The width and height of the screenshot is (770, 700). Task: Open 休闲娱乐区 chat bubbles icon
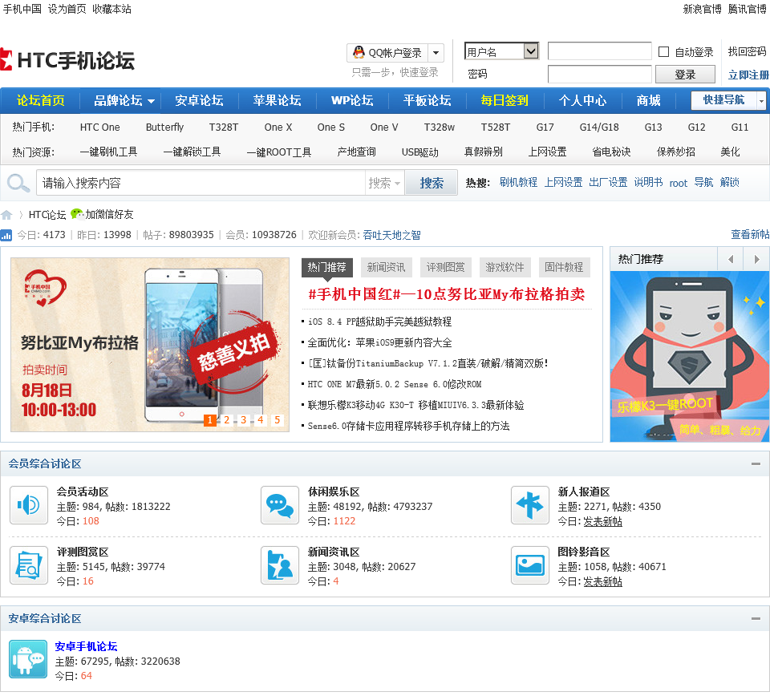[280, 505]
